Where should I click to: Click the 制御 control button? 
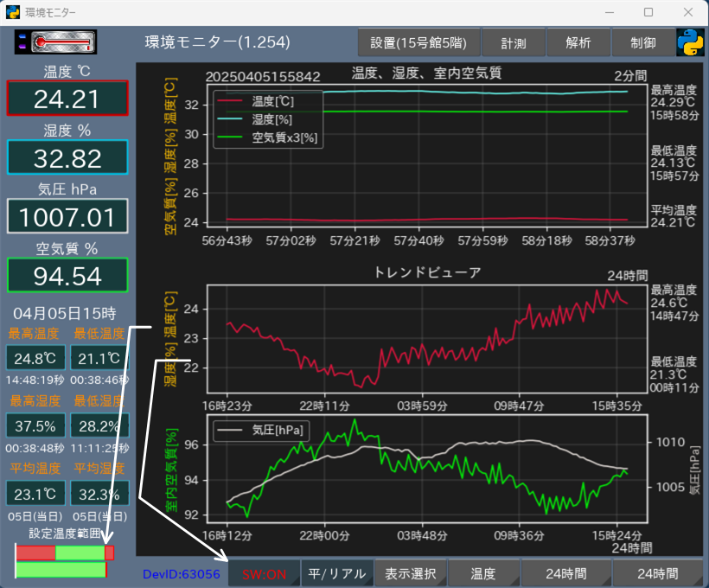(643, 42)
